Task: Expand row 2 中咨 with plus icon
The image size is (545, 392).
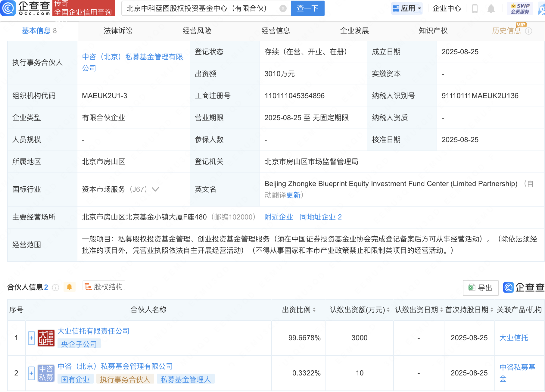Action: [x=31, y=373]
